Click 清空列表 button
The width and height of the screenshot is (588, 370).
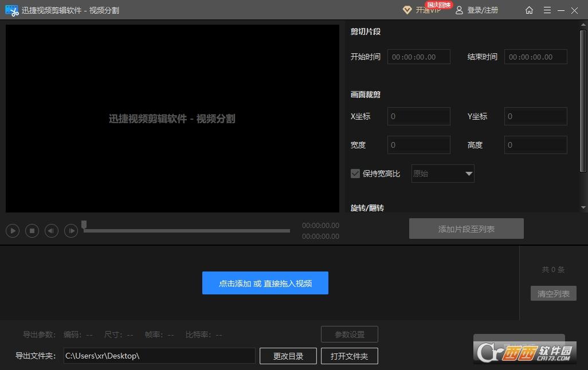point(553,293)
